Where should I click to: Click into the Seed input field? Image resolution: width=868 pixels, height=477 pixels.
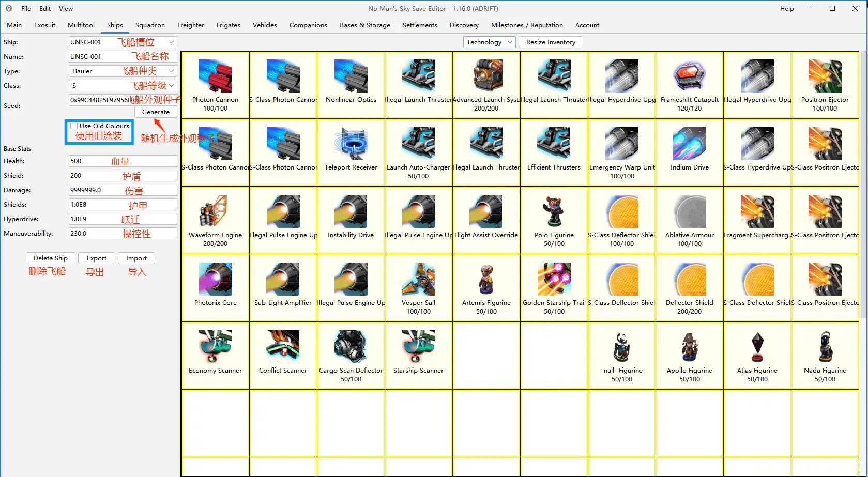123,100
